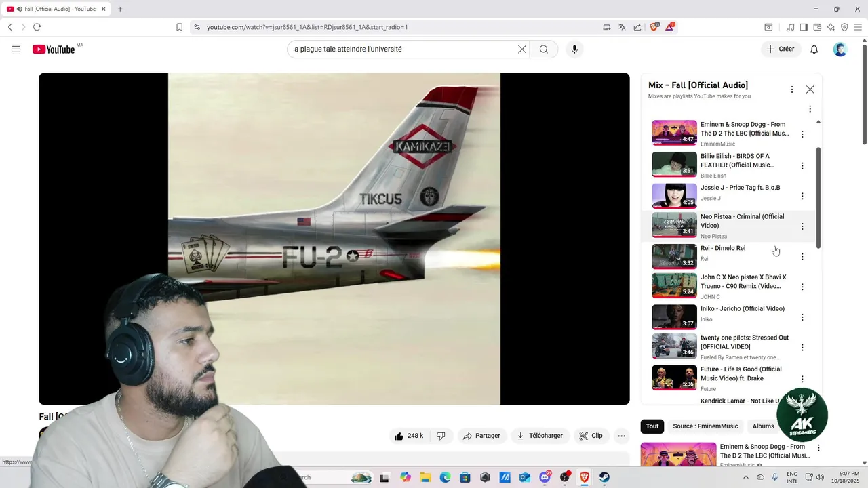Viewport: 868px width, 488px height.
Task: Play Jessie J Price Tag thumbnail
Action: [674, 195]
